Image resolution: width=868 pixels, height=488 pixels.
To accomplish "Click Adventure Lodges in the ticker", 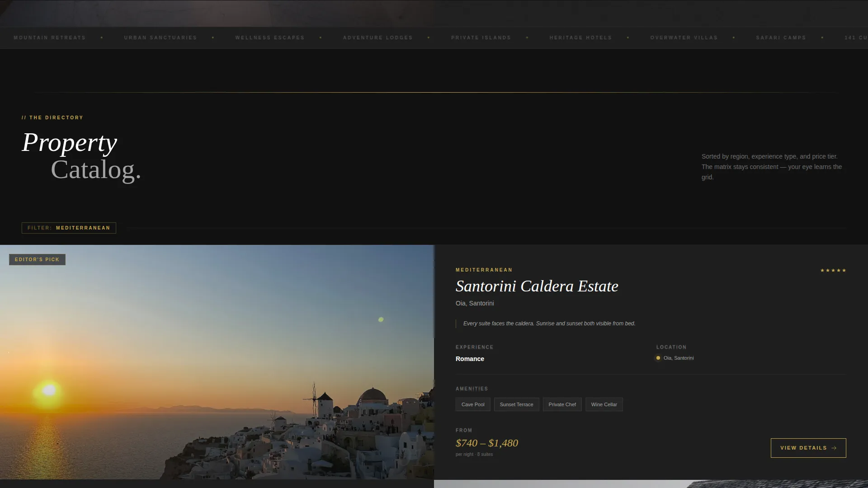I will pos(378,38).
